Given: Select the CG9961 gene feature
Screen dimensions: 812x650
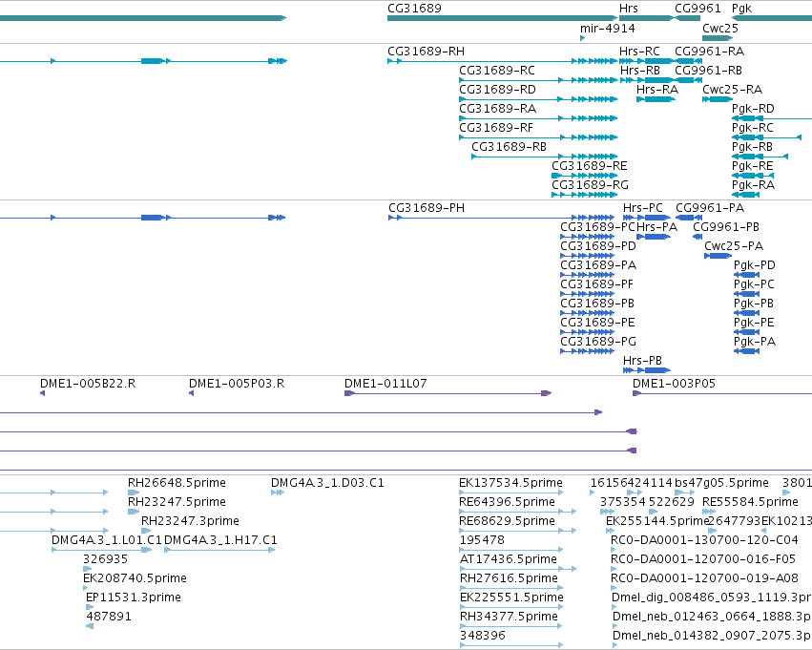Looking at the screenshot, I should (687, 18).
